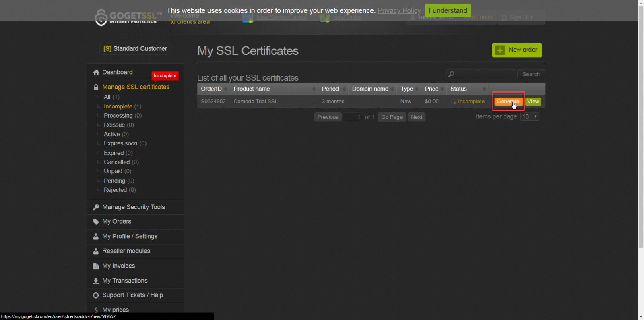
Task: Sort by Status column arrows
Action: point(484,89)
